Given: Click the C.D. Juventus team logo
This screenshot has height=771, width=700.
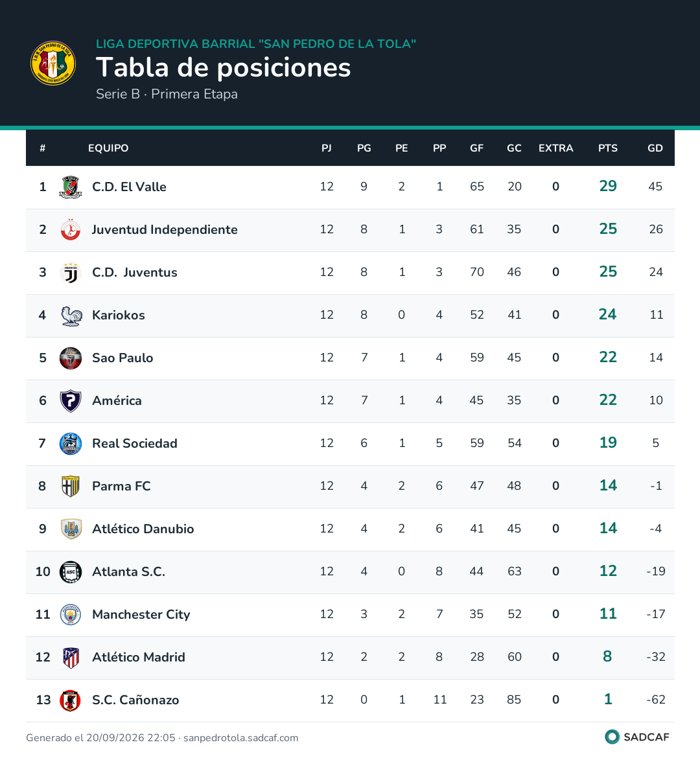Looking at the screenshot, I should click(71, 272).
